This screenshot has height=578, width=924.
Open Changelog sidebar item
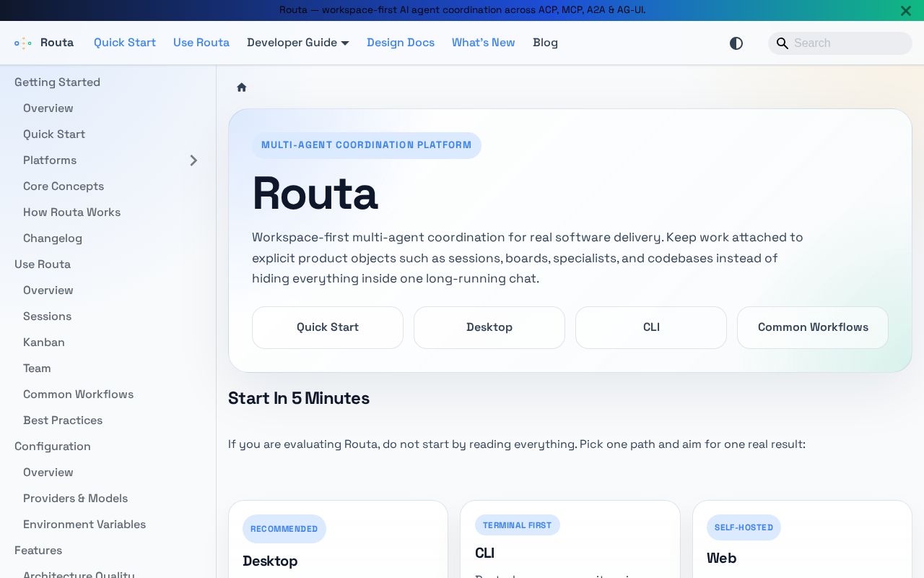pos(53,238)
